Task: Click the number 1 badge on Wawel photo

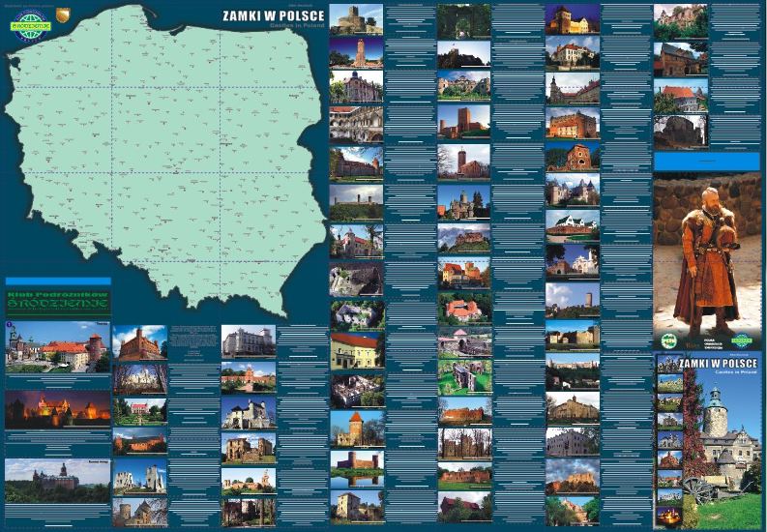Action: point(10,326)
